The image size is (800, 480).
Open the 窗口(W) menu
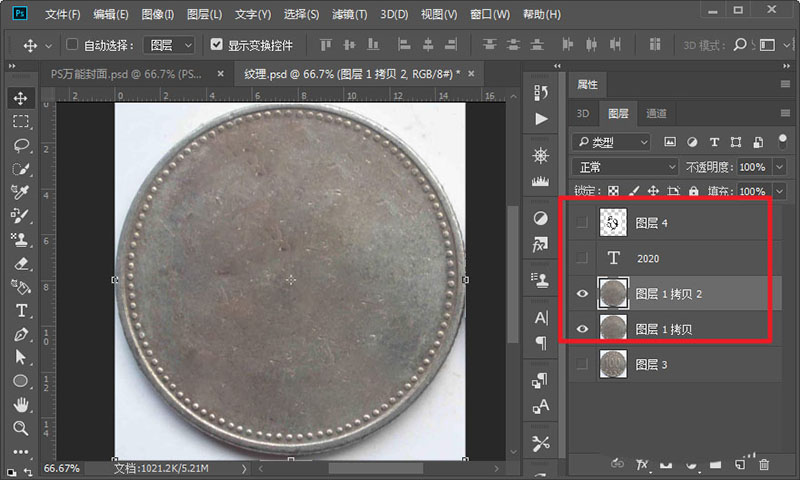pyautogui.click(x=490, y=14)
